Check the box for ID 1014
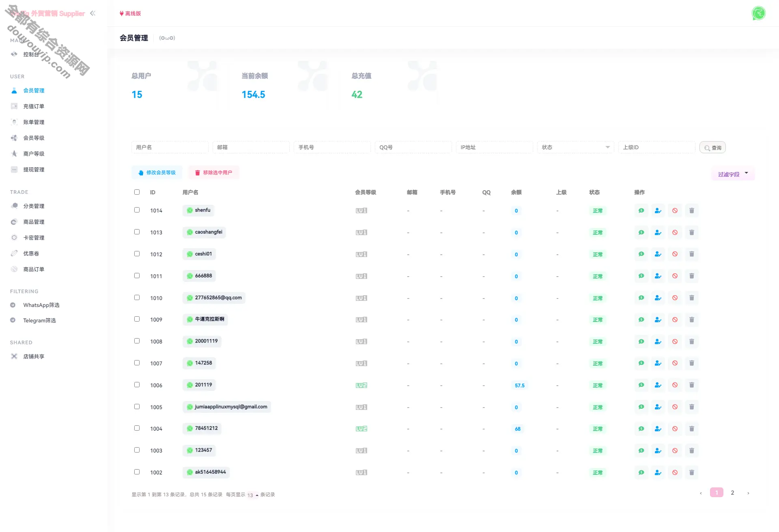The image size is (779, 532). tap(137, 210)
